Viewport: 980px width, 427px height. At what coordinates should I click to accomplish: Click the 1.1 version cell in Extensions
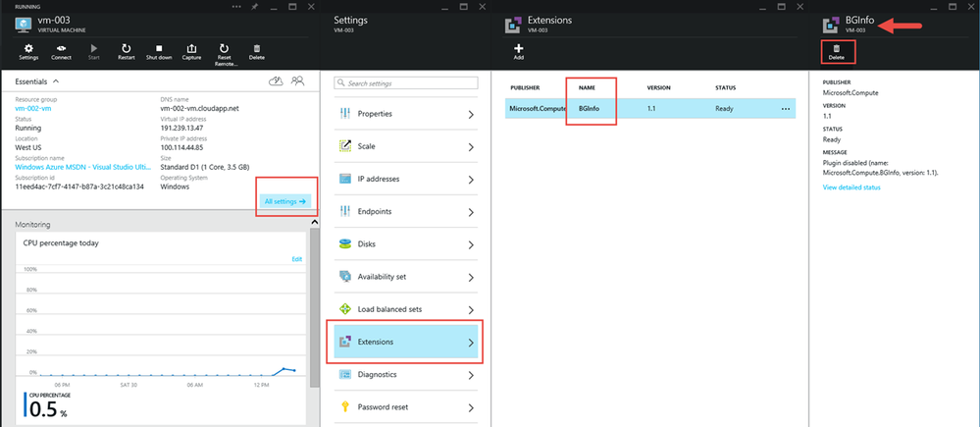click(x=650, y=109)
